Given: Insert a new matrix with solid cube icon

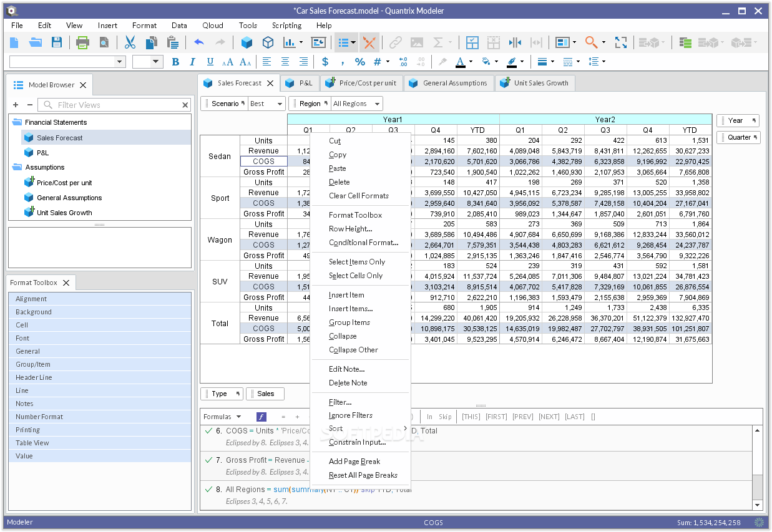Looking at the screenshot, I should [x=247, y=42].
